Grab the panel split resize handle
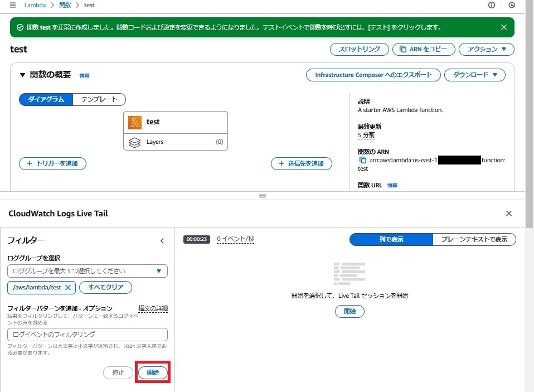This screenshot has height=392, width=534. (262, 196)
